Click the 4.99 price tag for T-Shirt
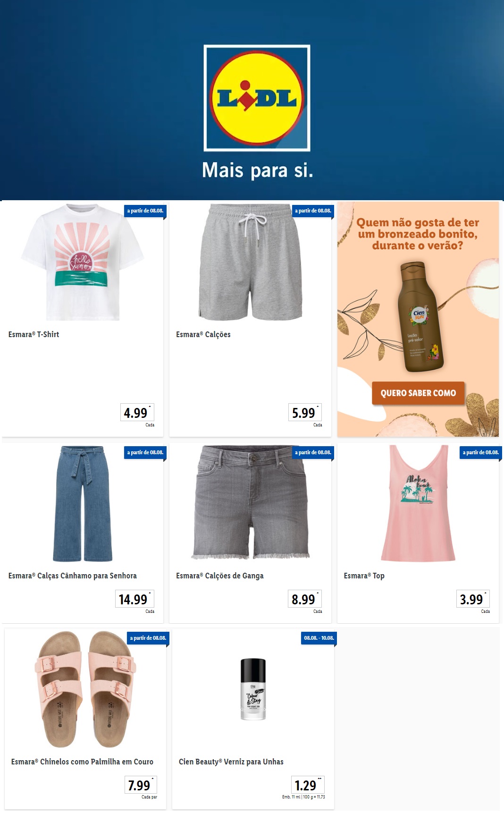Screen dimensions: 504x814 point(137,412)
